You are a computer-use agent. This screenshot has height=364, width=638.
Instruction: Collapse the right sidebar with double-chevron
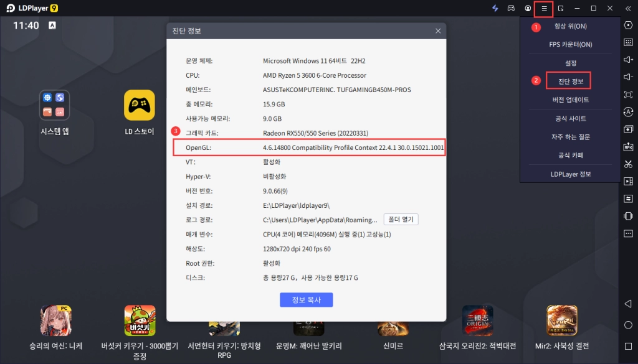pos(628,8)
